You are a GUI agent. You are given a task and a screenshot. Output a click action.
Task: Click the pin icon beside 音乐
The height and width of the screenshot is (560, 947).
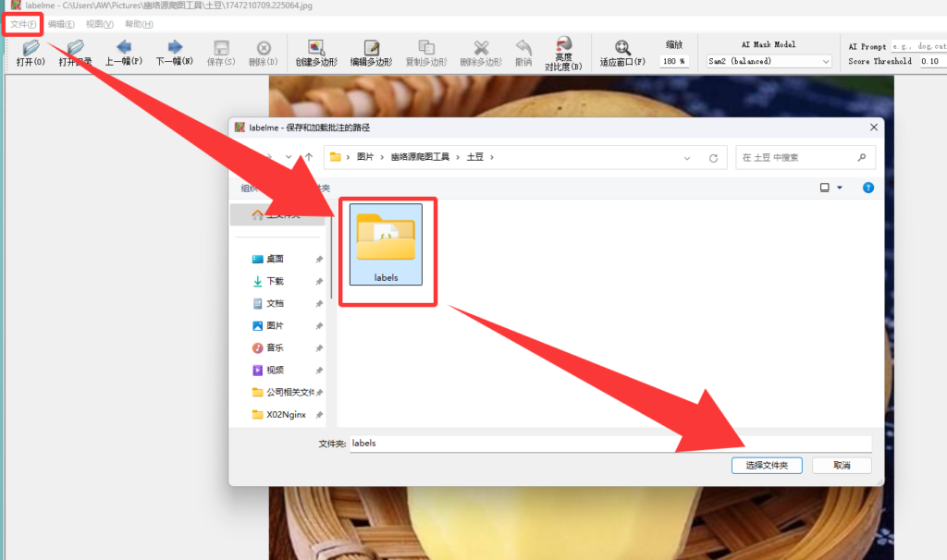319,348
